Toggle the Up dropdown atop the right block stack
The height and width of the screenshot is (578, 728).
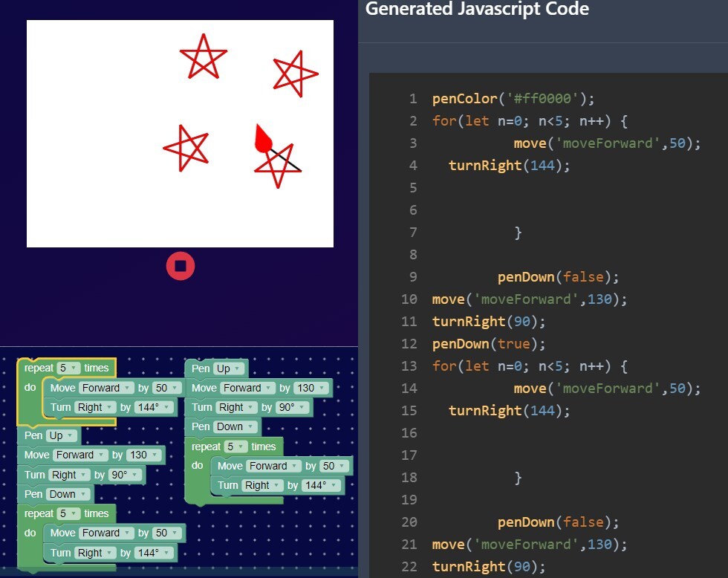point(228,368)
